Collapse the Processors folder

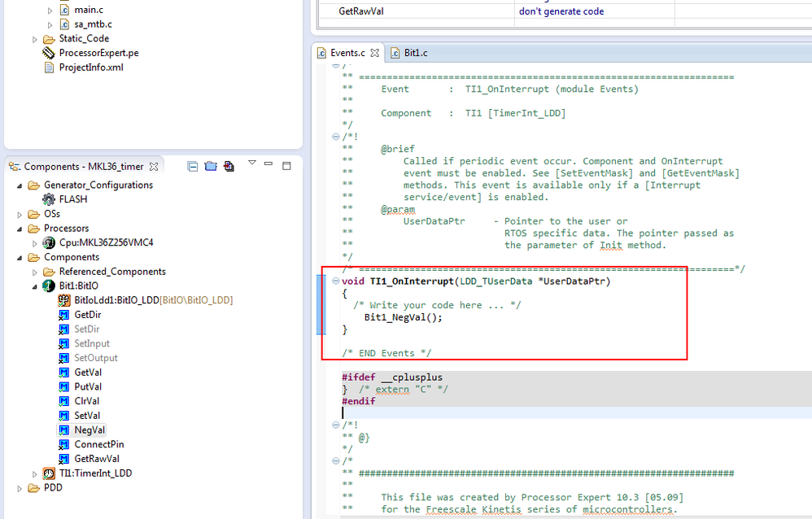[20, 229]
